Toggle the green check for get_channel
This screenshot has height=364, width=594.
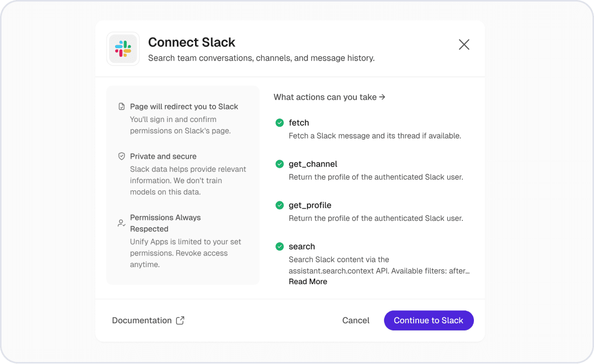(279, 164)
